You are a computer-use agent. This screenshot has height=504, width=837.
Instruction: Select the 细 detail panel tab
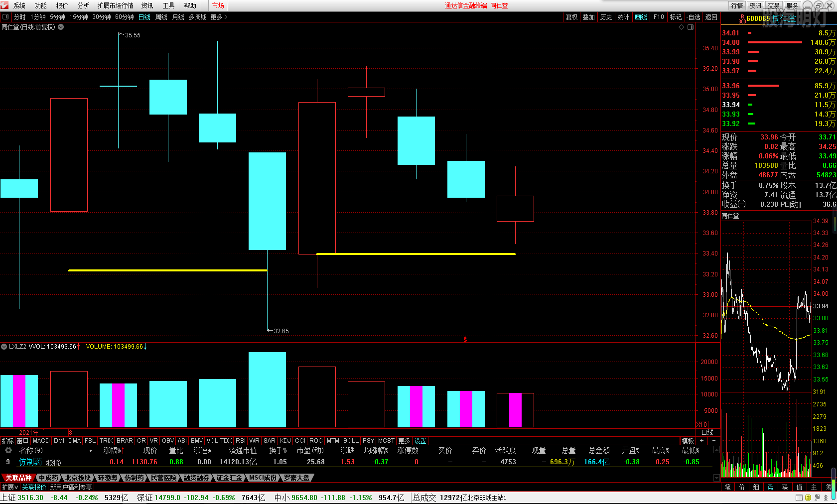[x=756, y=487]
